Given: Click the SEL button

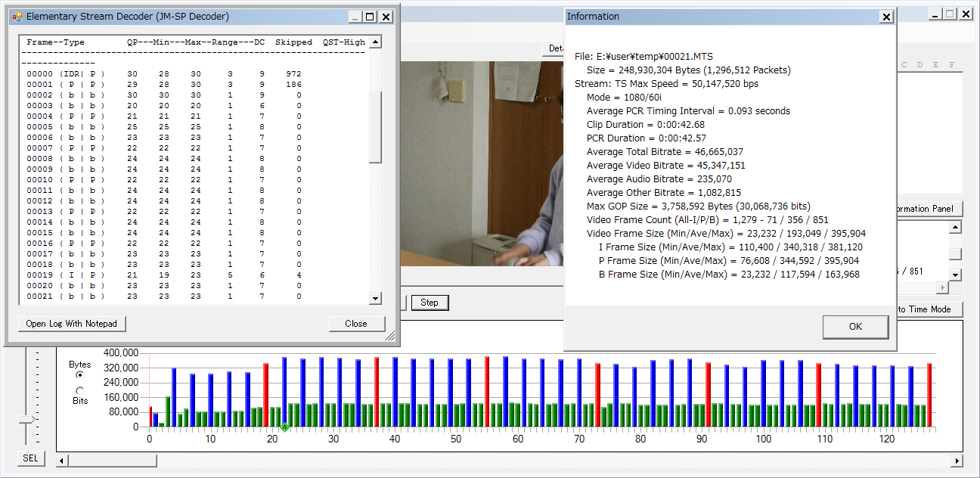Looking at the screenshot, I should coord(30,458).
